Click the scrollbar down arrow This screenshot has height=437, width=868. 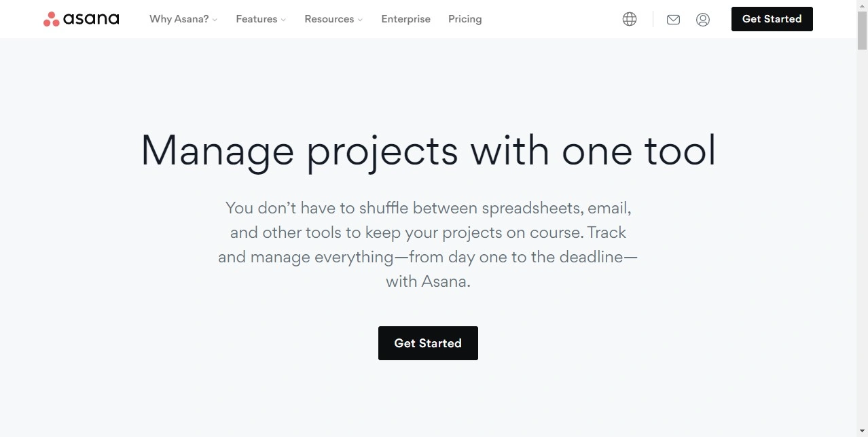pyautogui.click(x=862, y=432)
